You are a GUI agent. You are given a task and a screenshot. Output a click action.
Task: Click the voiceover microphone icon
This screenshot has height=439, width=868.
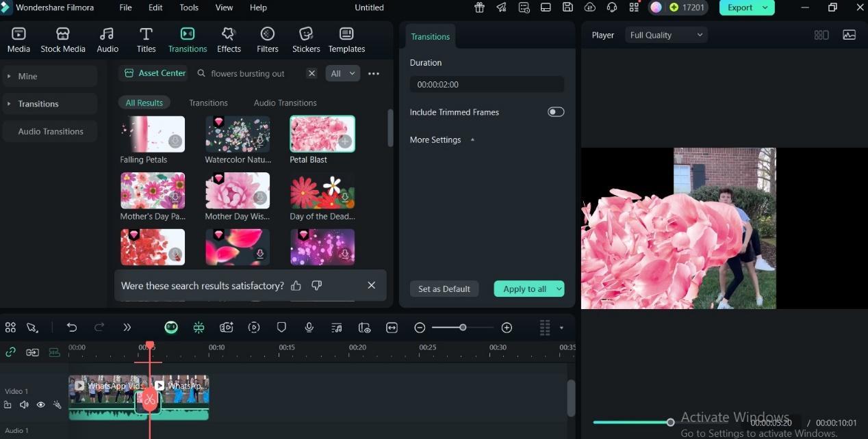click(x=309, y=328)
